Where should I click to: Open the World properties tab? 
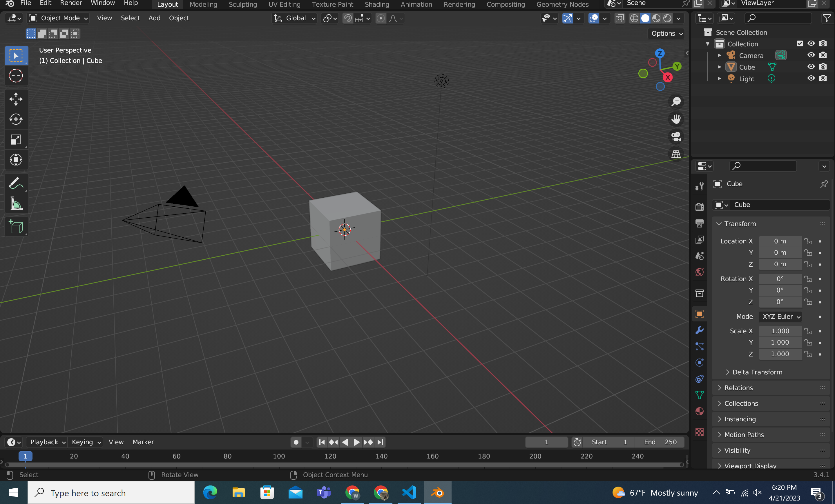click(x=699, y=272)
